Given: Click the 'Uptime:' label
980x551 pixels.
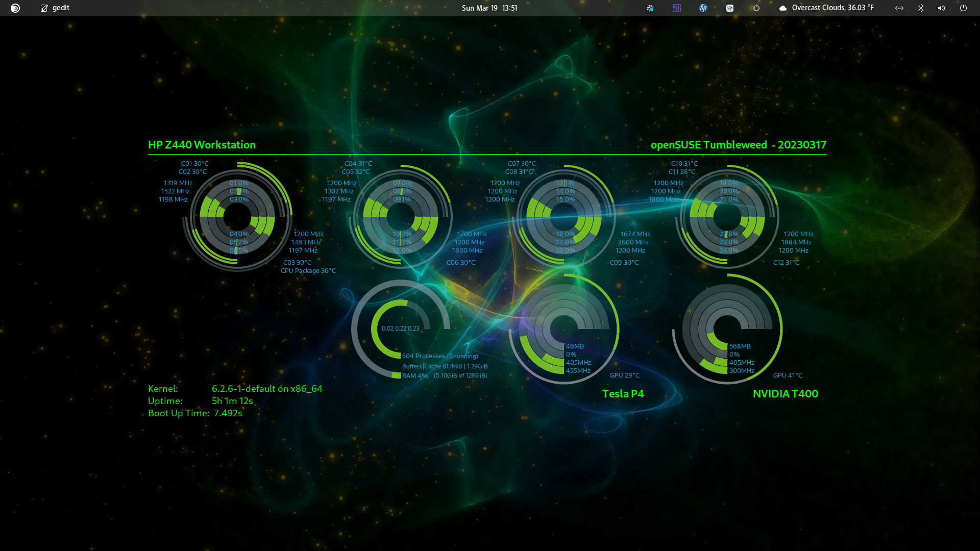Looking at the screenshot, I should click(165, 401).
